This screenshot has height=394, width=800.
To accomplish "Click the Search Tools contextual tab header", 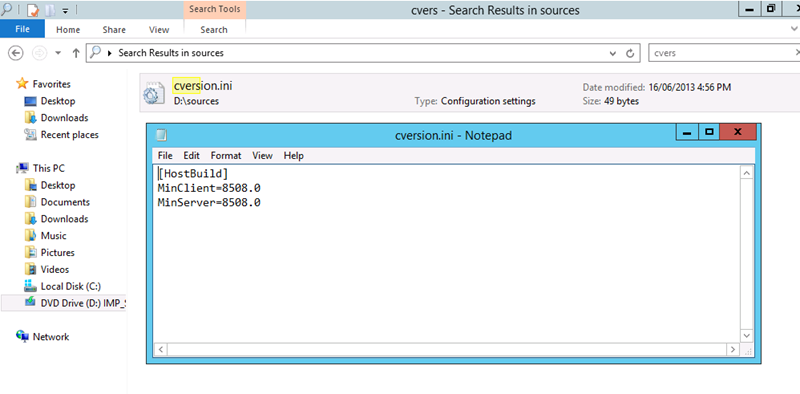I will click(x=214, y=9).
